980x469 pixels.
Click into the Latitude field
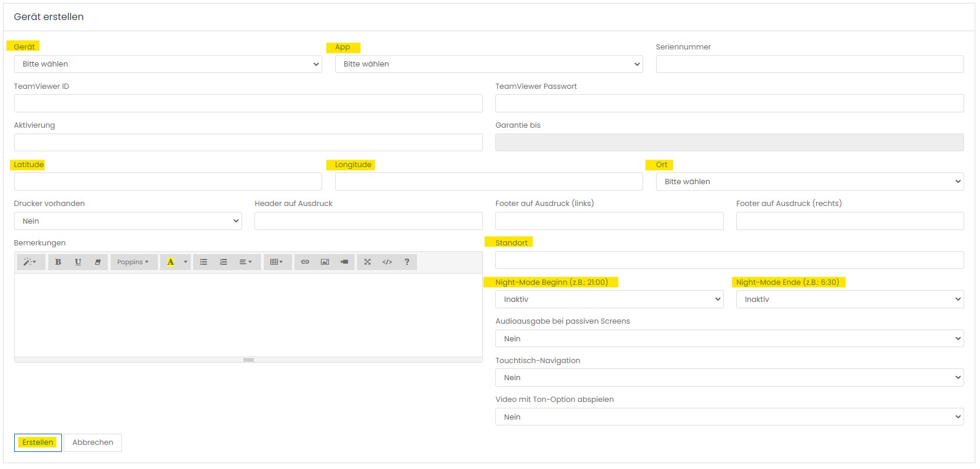(168, 182)
